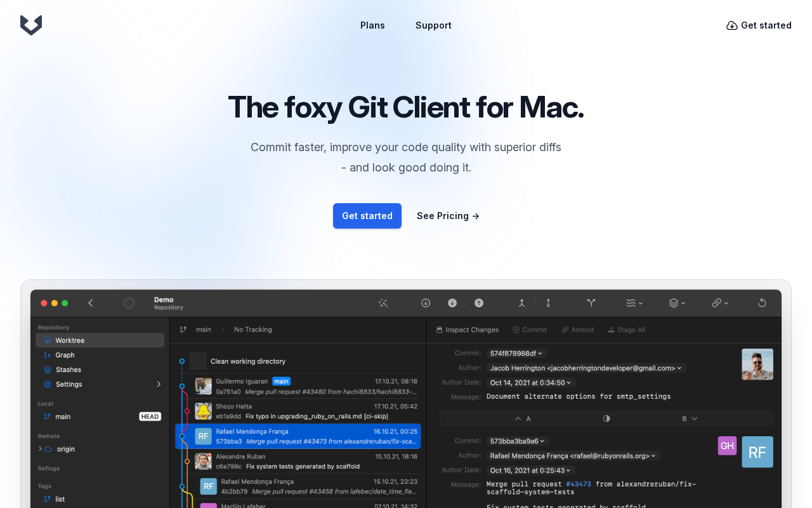The width and height of the screenshot is (812, 508).
Task: Follow the See Pricing link
Action: 448,216
